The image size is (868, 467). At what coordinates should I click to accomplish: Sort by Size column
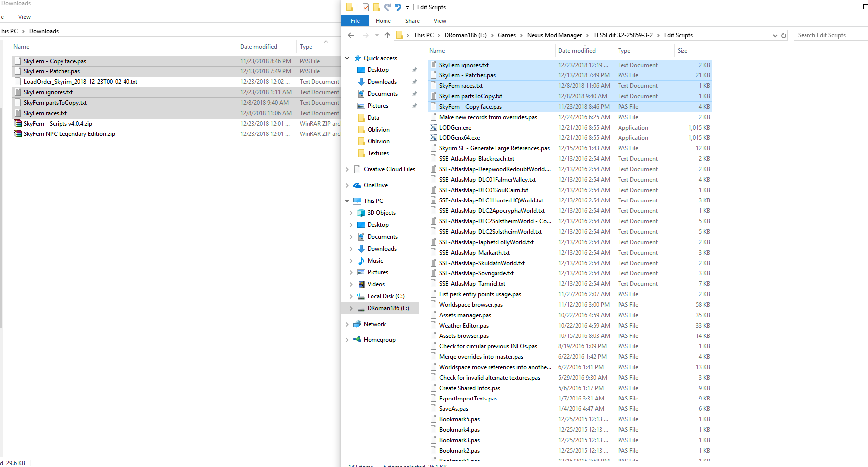682,51
